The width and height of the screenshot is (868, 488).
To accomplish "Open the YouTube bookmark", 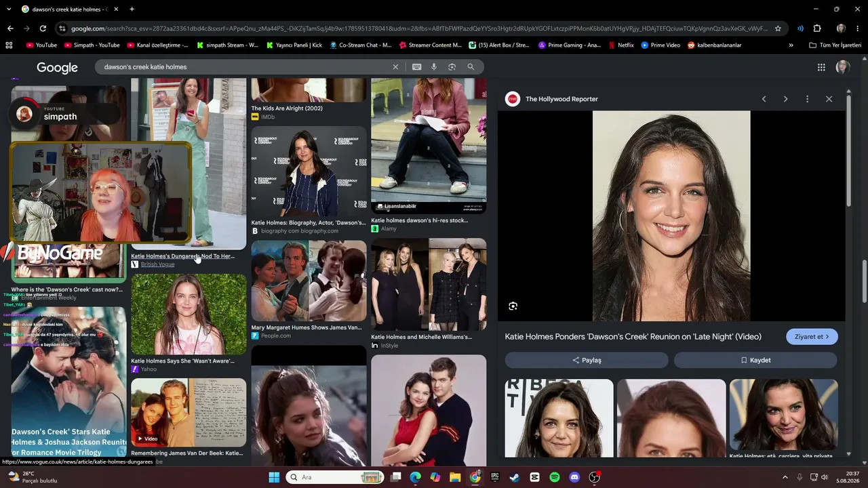I will click(41, 45).
